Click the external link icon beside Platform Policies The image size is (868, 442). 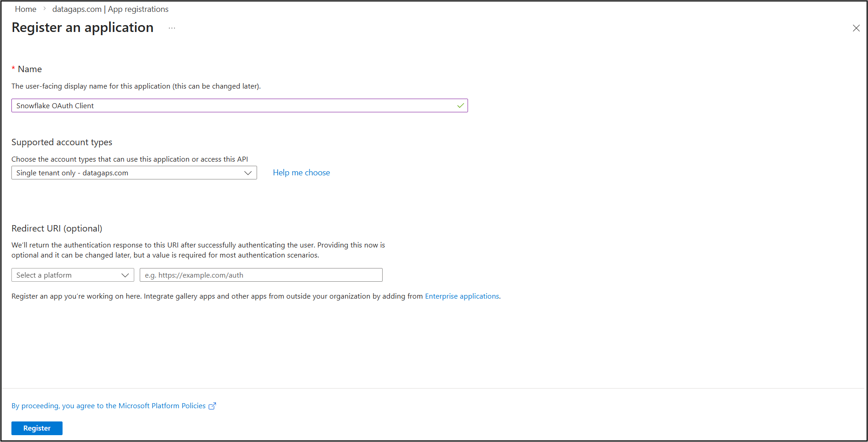212,406
